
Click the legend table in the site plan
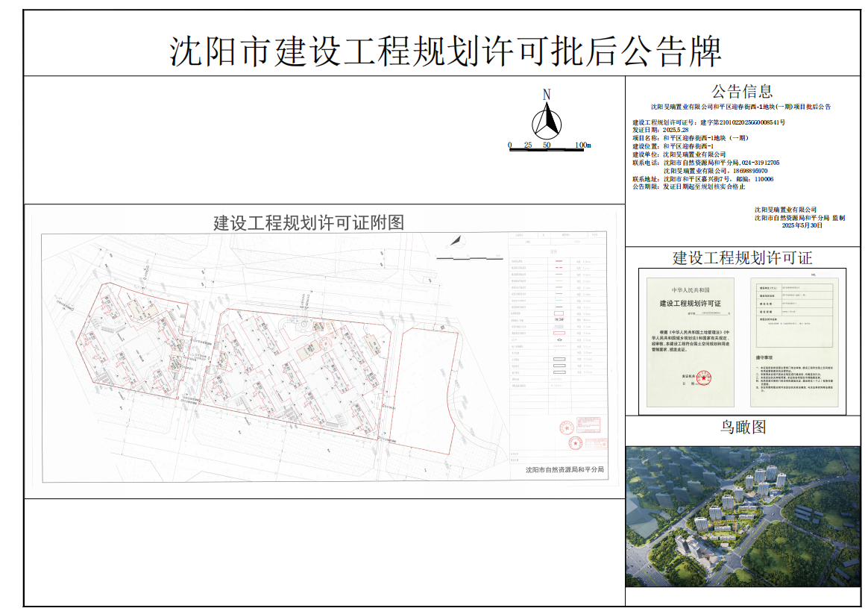click(x=555, y=313)
